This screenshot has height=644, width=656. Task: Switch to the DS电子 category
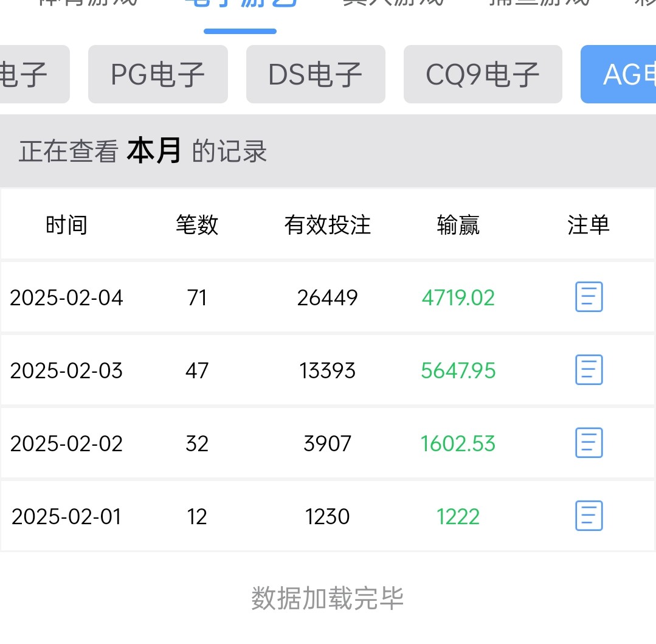pyautogui.click(x=315, y=74)
